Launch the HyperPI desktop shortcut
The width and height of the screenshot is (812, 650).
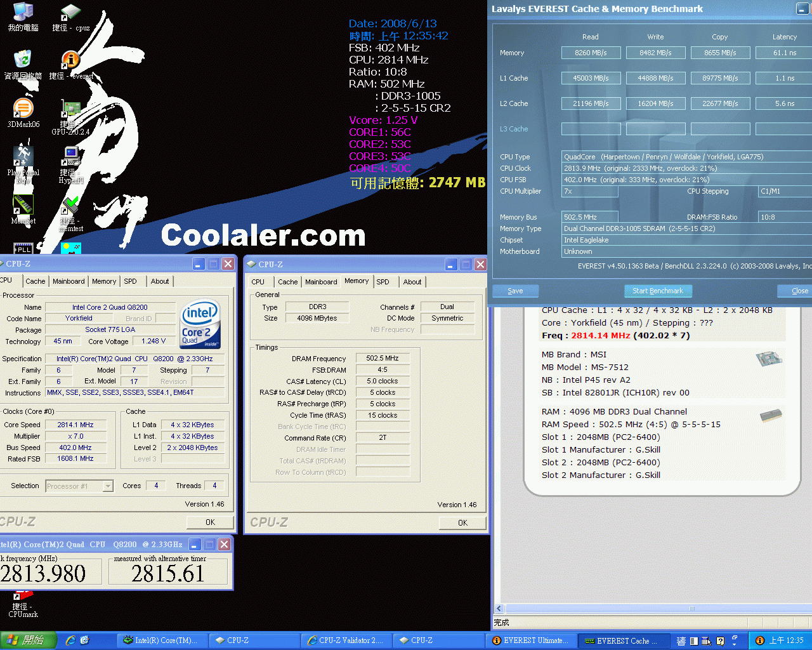[70, 165]
